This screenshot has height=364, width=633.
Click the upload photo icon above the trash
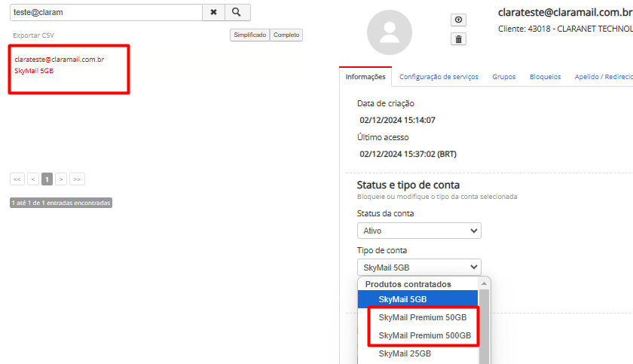pos(458,20)
